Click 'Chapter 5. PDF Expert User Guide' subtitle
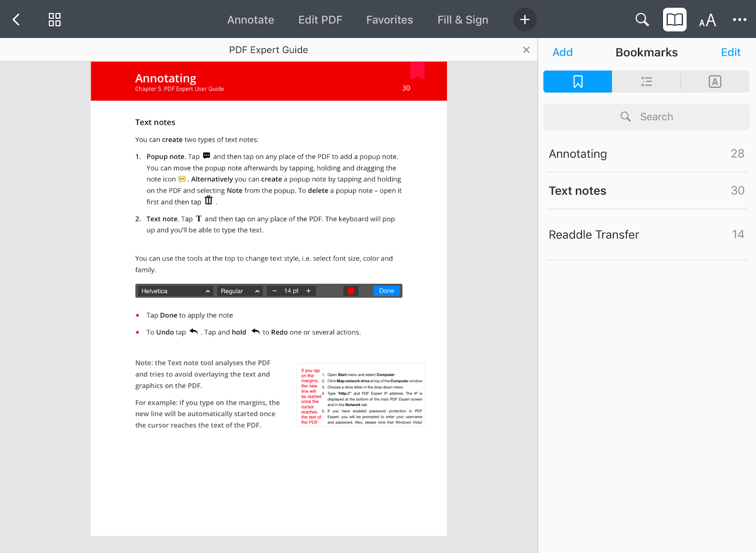756x553 pixels. [180, 89]
